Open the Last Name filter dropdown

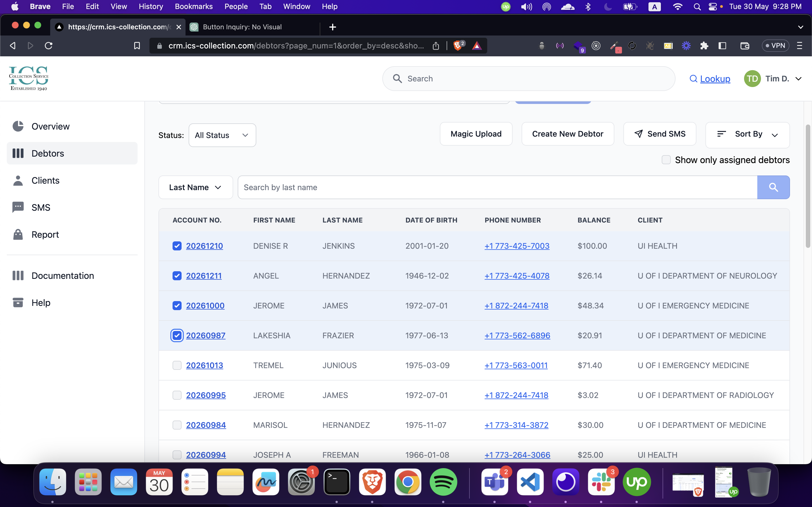pos(195,187)
